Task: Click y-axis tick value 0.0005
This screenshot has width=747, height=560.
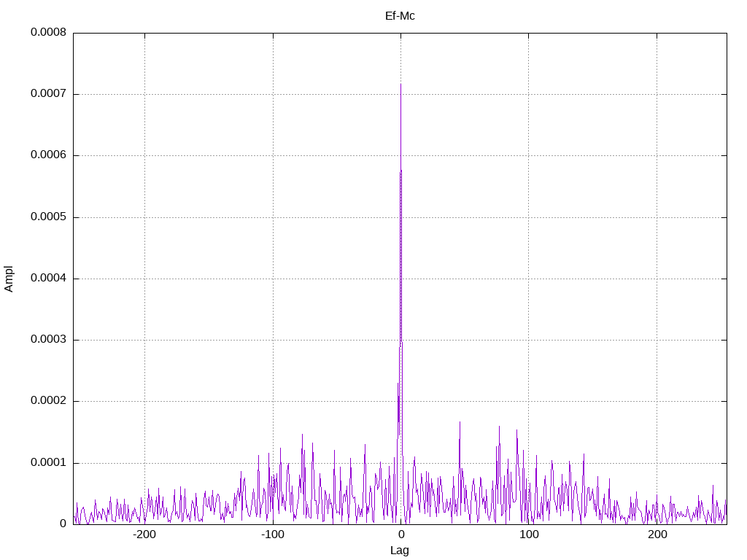Action: point(48,217)
